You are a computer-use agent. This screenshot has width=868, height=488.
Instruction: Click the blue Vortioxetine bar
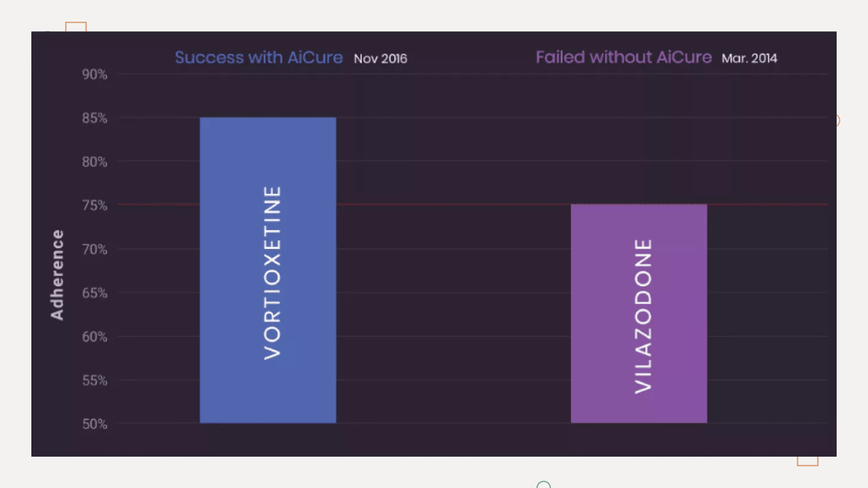coord(268,270)
